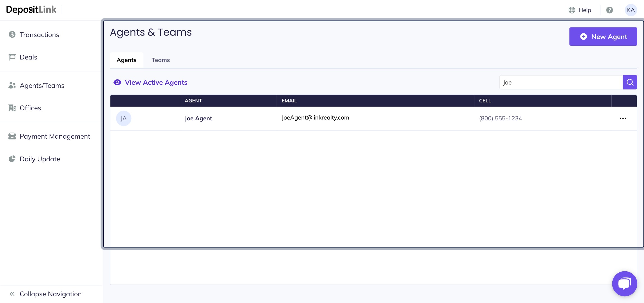
Task: Click the Deals flag icon
Action: pos(12,57)
